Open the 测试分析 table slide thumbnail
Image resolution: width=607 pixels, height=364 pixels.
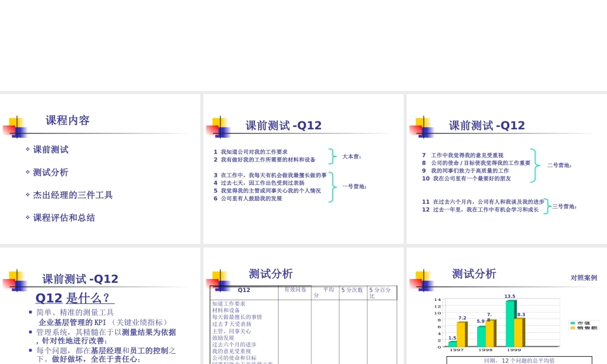(x=303, y=306)
